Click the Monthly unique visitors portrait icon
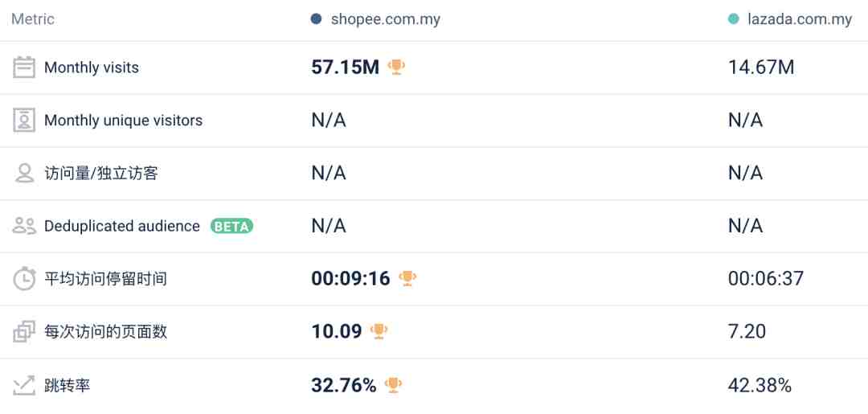Viewport: 868px width, 414px height. tap(24, 120)
